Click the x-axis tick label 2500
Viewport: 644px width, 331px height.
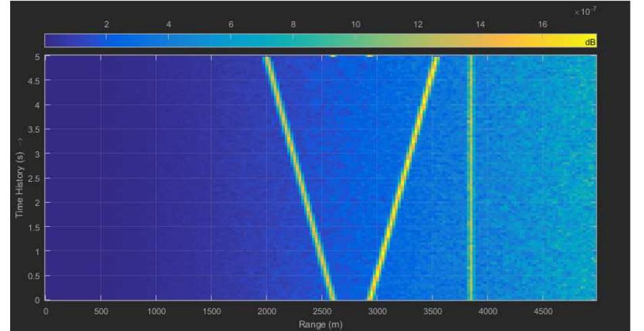click(322, 311)
